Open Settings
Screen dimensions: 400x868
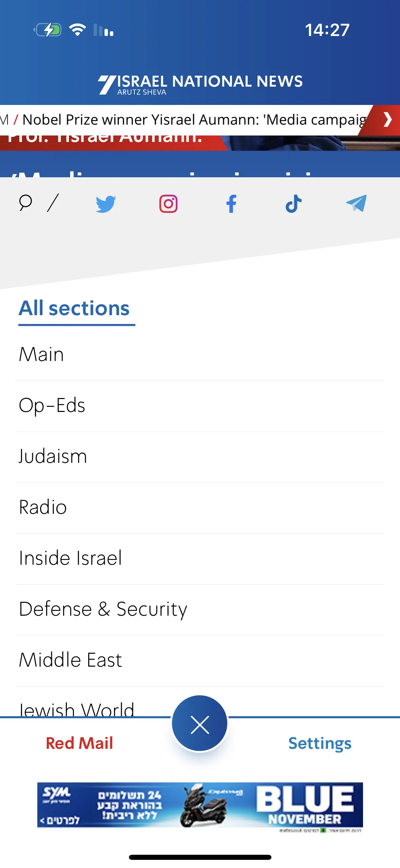click(x=320, y=744)
